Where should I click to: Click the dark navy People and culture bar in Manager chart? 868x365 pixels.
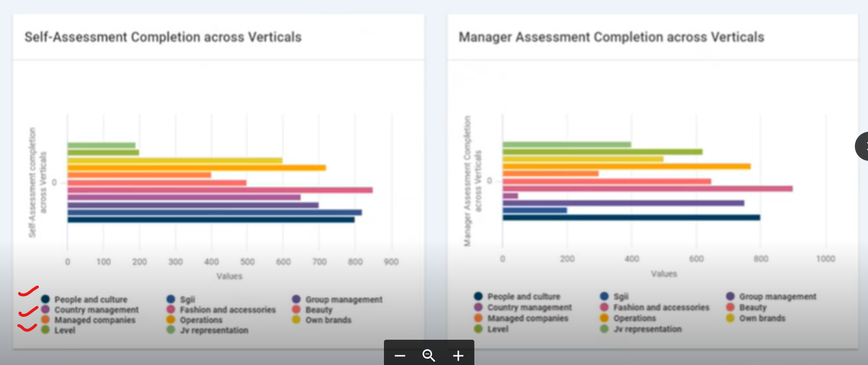(x=631, y=218)
